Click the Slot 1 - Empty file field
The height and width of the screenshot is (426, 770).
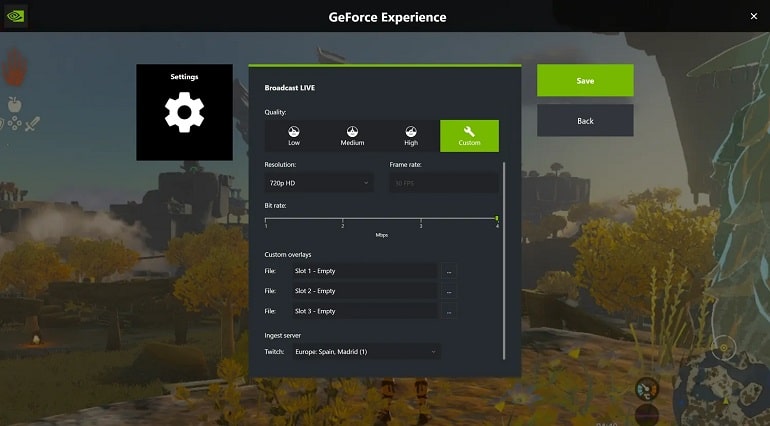(364, 271)
